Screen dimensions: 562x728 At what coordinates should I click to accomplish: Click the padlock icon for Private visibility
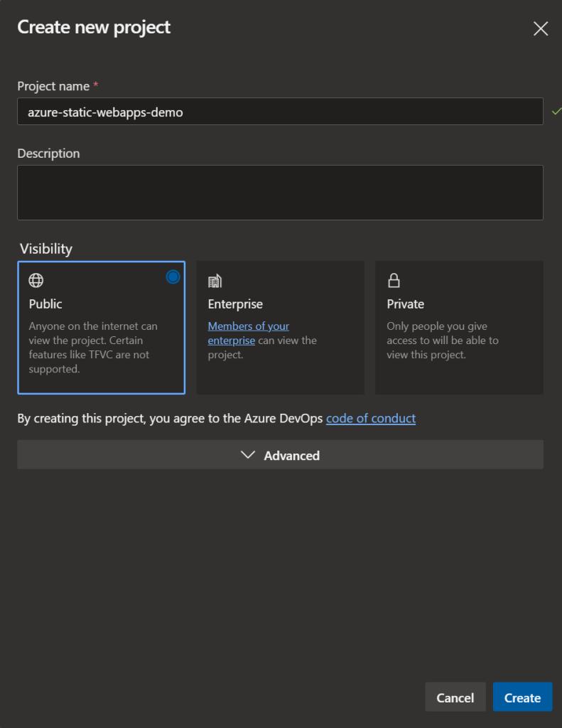(x=394, y=280)
